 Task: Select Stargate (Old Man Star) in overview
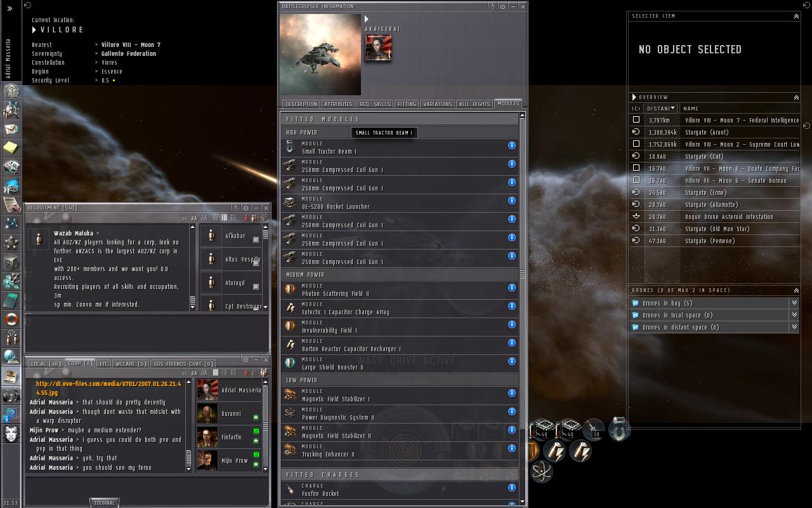pyautogui.click(x=715, y=229)
